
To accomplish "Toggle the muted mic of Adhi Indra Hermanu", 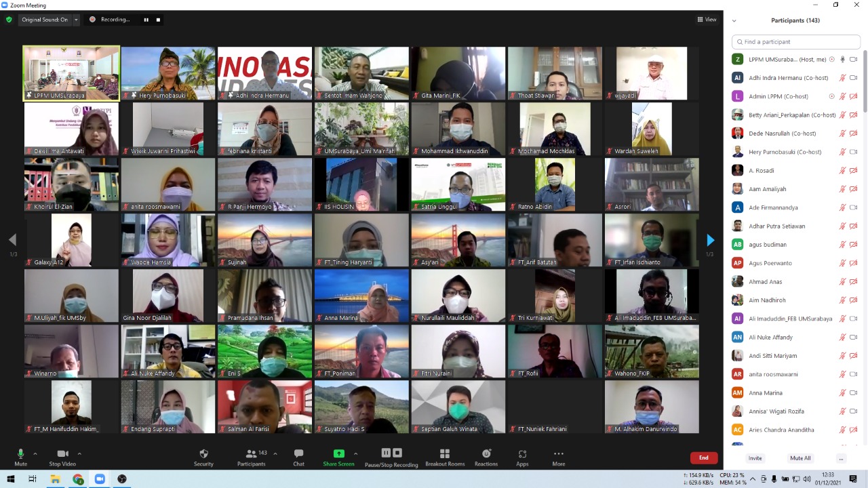I will (842, 78).
